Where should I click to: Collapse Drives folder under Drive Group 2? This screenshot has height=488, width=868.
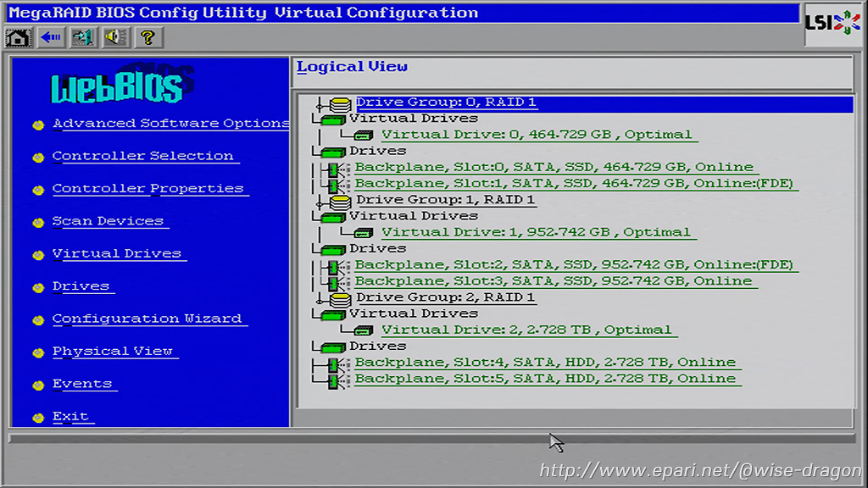click(x=333, y=347)
